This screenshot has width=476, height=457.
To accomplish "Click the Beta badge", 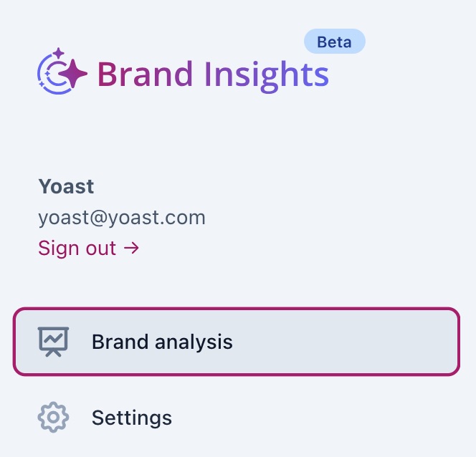I will (x=334, y=42).
